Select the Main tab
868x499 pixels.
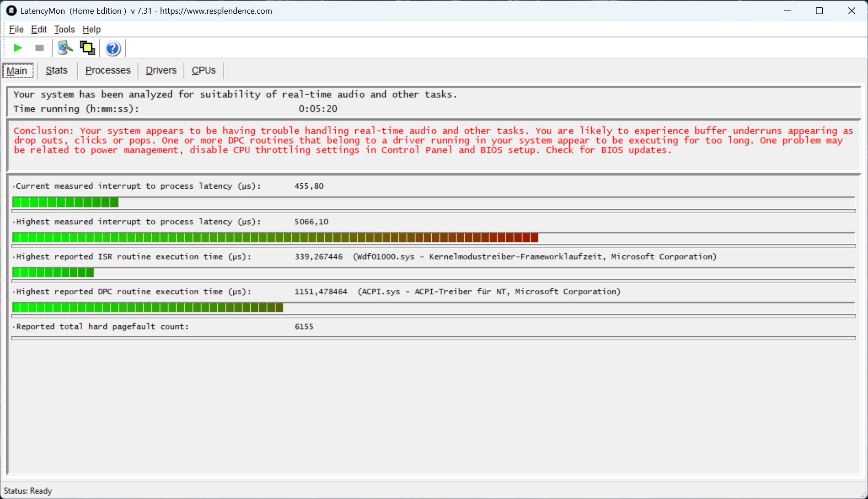17,71
